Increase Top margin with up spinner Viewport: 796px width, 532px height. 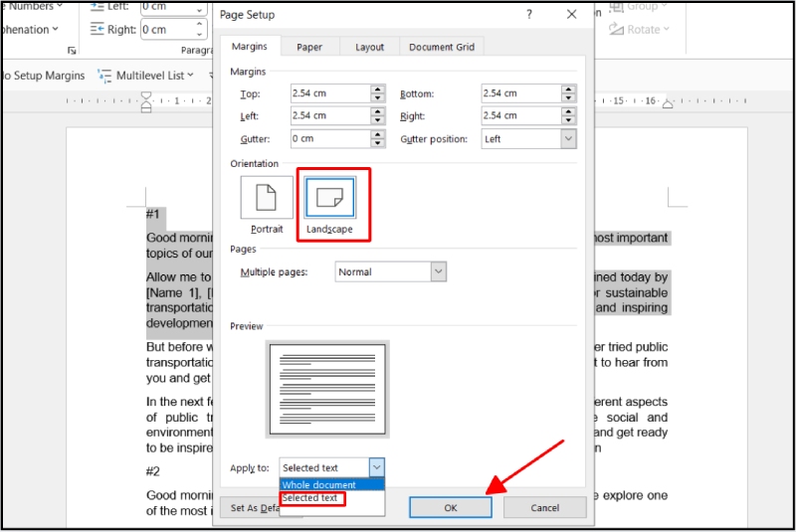coord(378,89)
